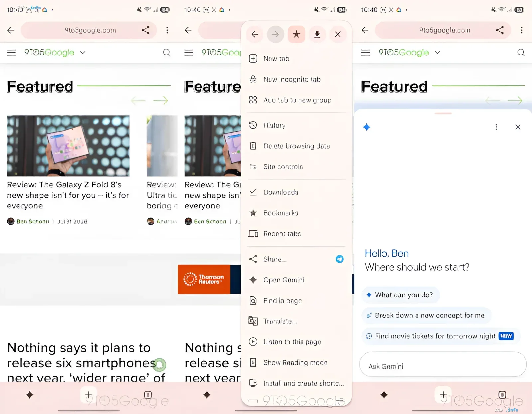Expand the 9to5Google chevron dropdown in the left screen

click(x=83, y=52)
